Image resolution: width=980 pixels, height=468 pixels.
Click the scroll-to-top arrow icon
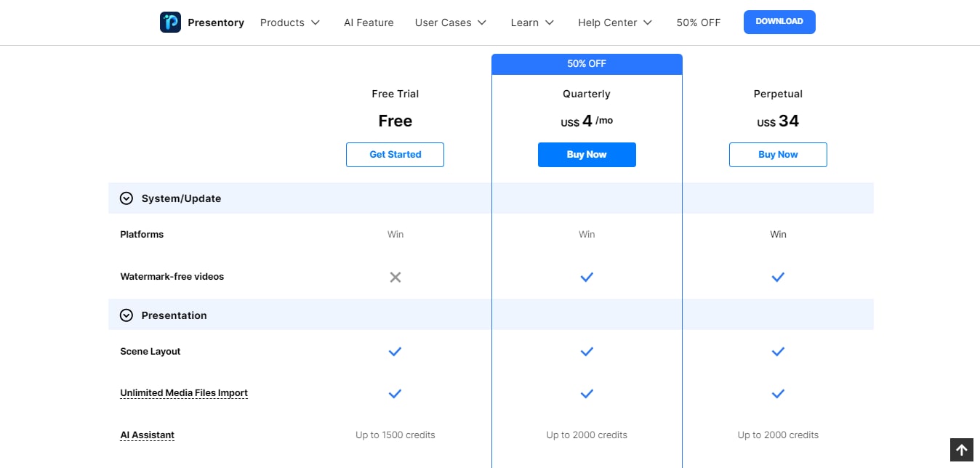(961, 450)
